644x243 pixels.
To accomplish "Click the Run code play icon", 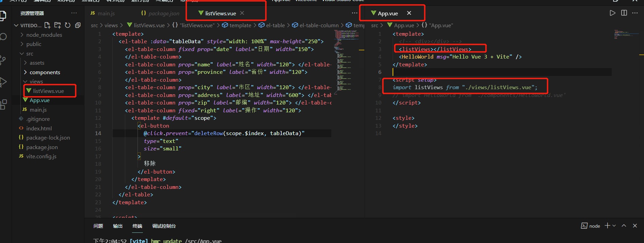I will tap(612, 13).
